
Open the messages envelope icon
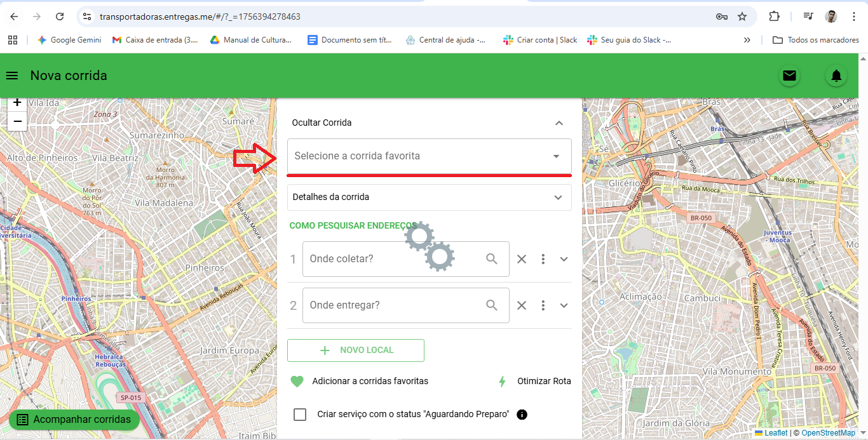(x=789, y=76)
